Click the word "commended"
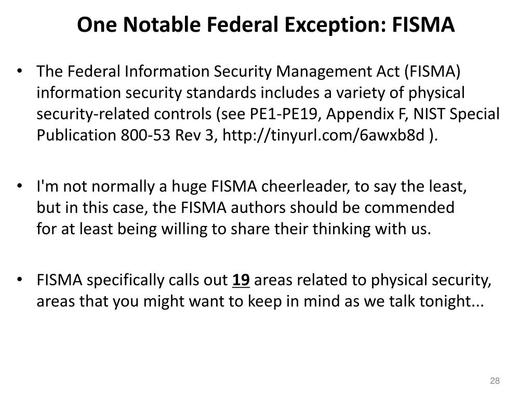532x399 pixels. click(409, 207)
